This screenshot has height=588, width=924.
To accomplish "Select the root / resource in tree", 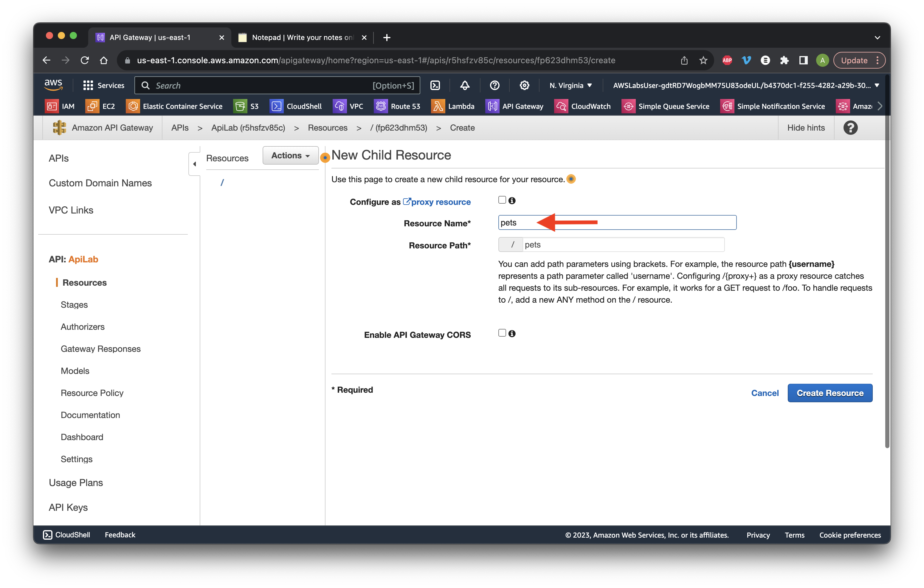I will click(x=222, y=183).
